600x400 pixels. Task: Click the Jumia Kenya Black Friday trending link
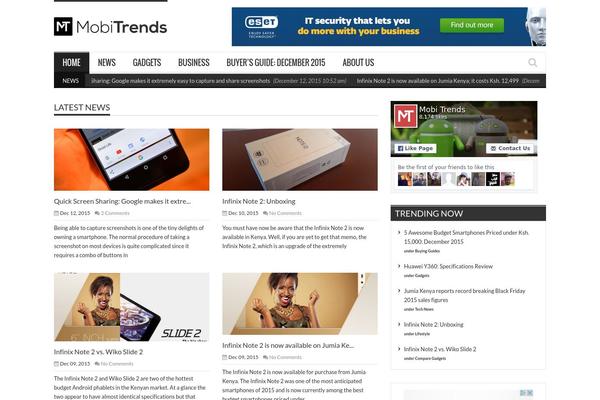[x=465, y=296]
